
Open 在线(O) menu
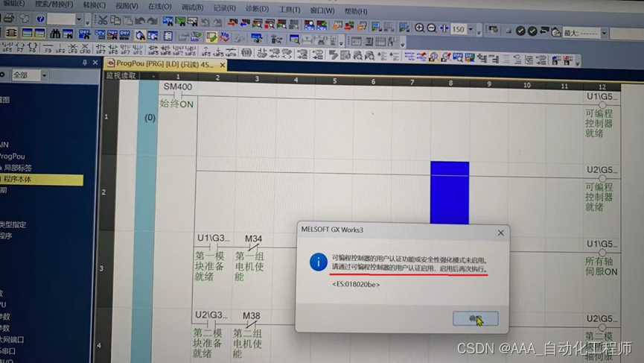click(160, 7)
